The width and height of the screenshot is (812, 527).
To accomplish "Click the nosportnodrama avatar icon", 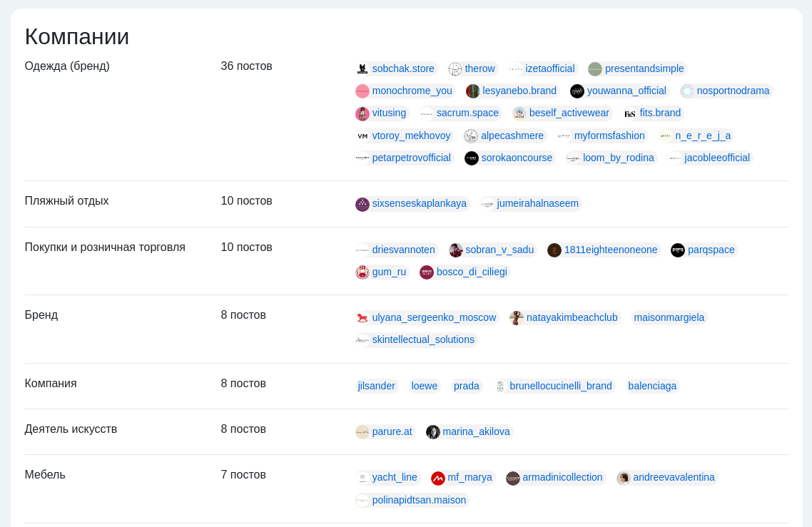I will pos(686,91).
